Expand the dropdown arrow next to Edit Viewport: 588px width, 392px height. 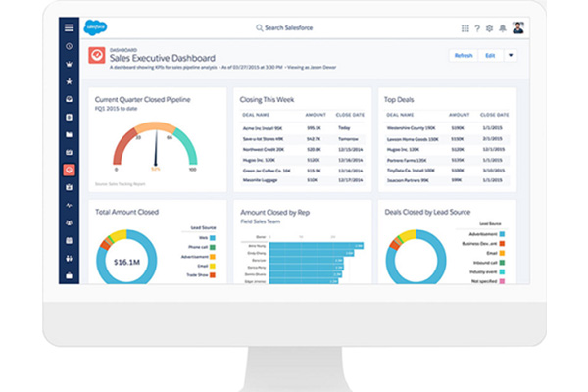click(511, 56)
